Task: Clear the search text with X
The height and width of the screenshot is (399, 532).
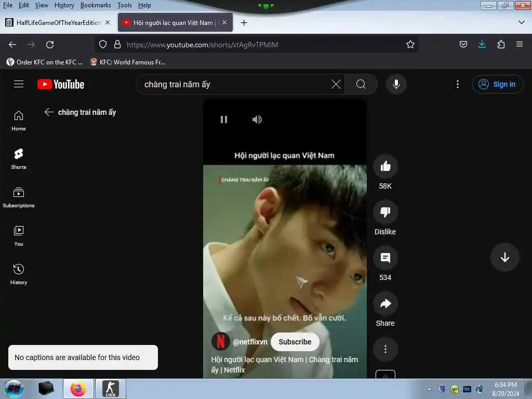Action: (x=336, y=84)
